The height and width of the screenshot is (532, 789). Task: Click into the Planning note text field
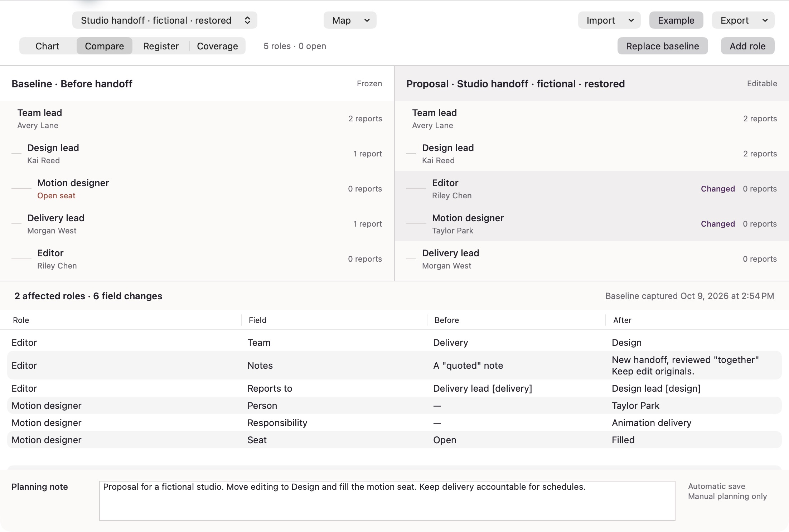point(387,500)
